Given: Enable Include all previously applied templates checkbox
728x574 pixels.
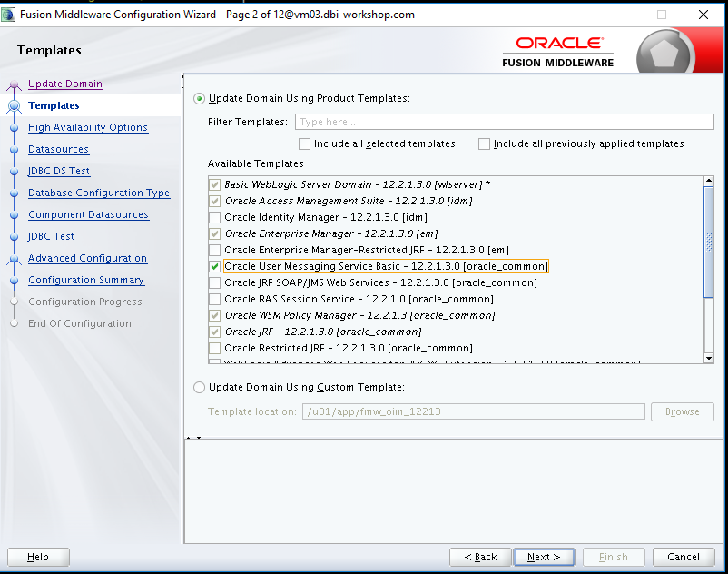Looking at the screenshot, I should pos(484,144).
